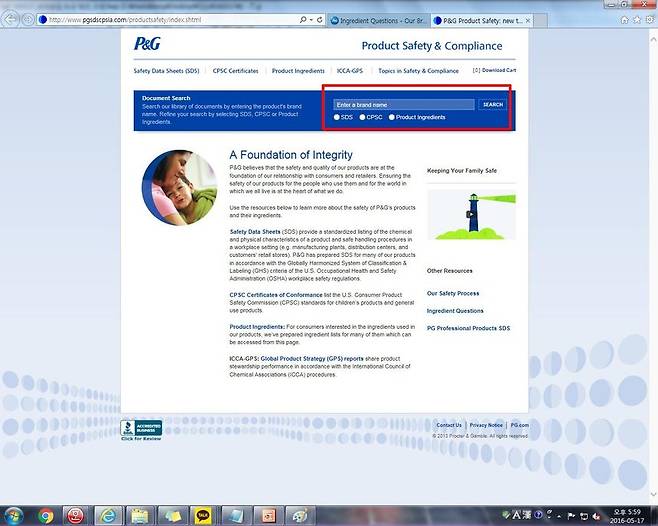Image resolution: width=658 pixels, height=526 pixels.
Task: Select the Product Ingredients radio button
Action: 392,117
